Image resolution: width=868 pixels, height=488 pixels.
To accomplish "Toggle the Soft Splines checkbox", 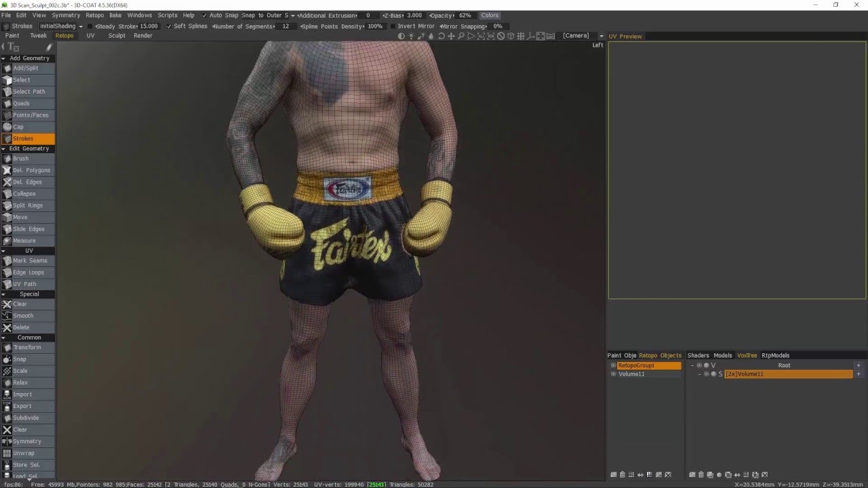I will (168, 26).
